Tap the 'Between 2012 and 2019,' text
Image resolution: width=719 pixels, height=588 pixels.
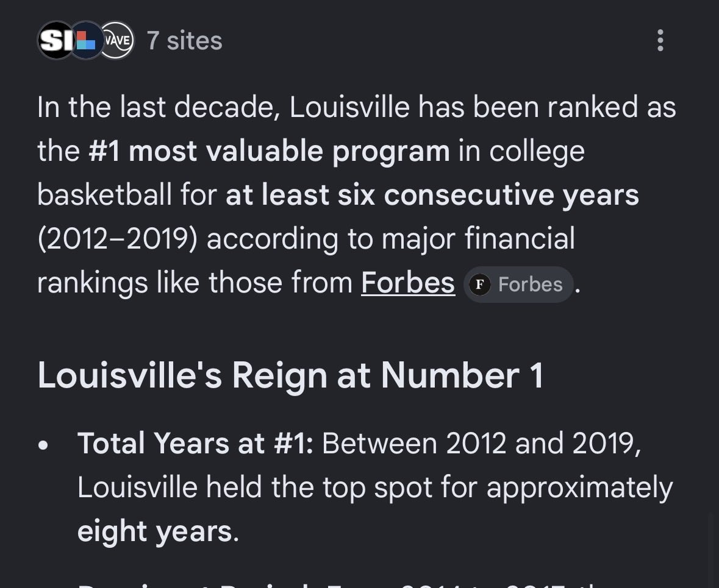click(x=482, y=444)
